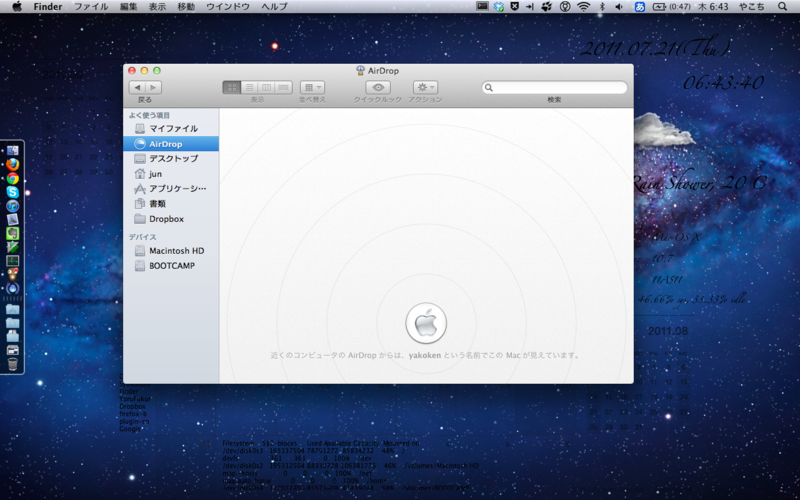The height and width of the screenshot is (500, 800).
Task: Open the ヘルプ menu
Action: pos(274,7)
